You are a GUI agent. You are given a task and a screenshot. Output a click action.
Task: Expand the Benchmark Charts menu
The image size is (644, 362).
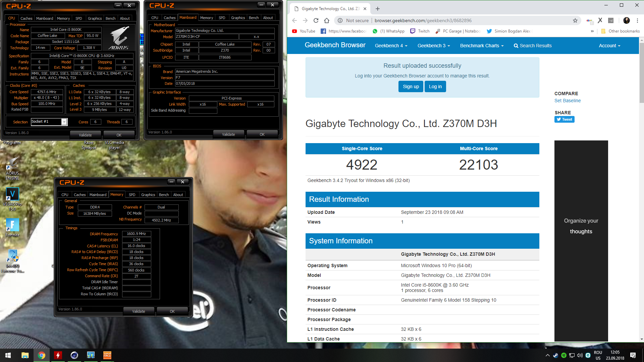(482, 46)
